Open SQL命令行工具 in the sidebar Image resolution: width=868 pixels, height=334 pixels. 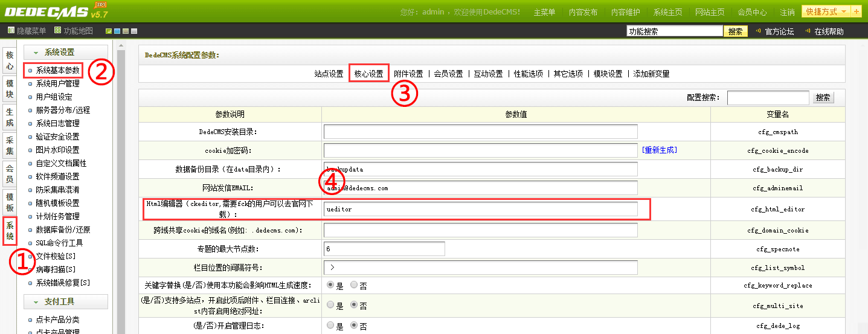coord(59,243)
